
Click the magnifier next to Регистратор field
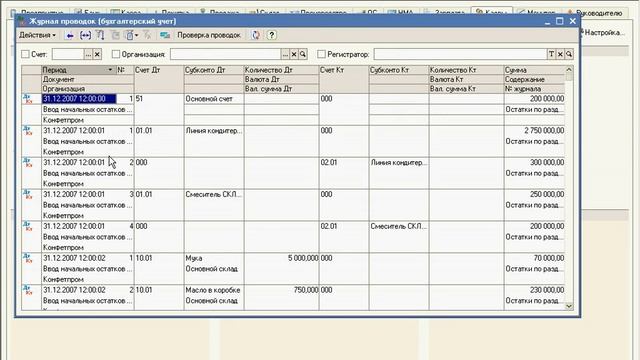(x=569, y=54)
